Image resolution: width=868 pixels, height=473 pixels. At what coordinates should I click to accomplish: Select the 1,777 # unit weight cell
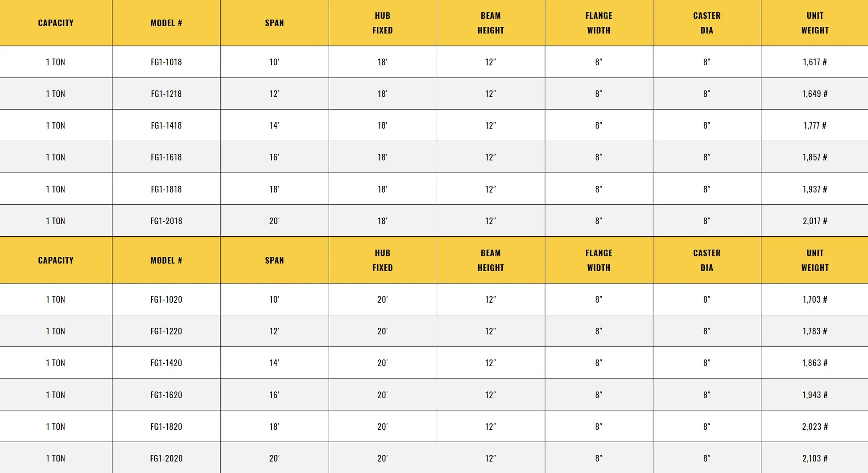pyautogui.click(x=814, y=125)
